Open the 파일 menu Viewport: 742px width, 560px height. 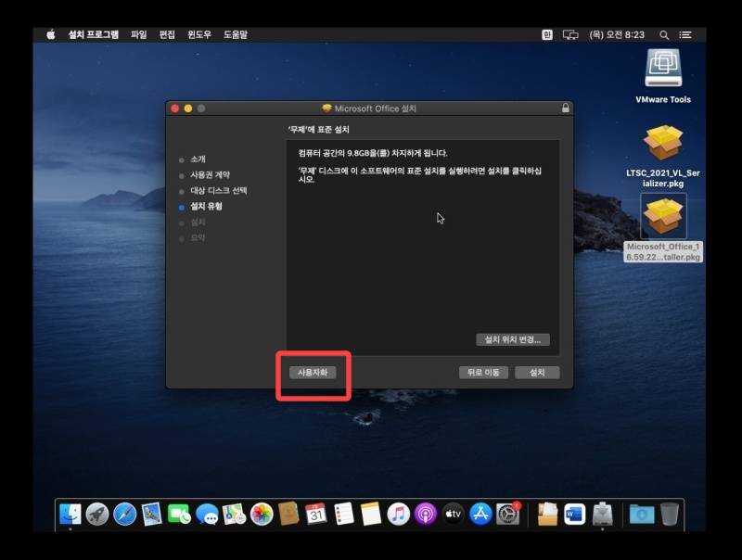138,34
